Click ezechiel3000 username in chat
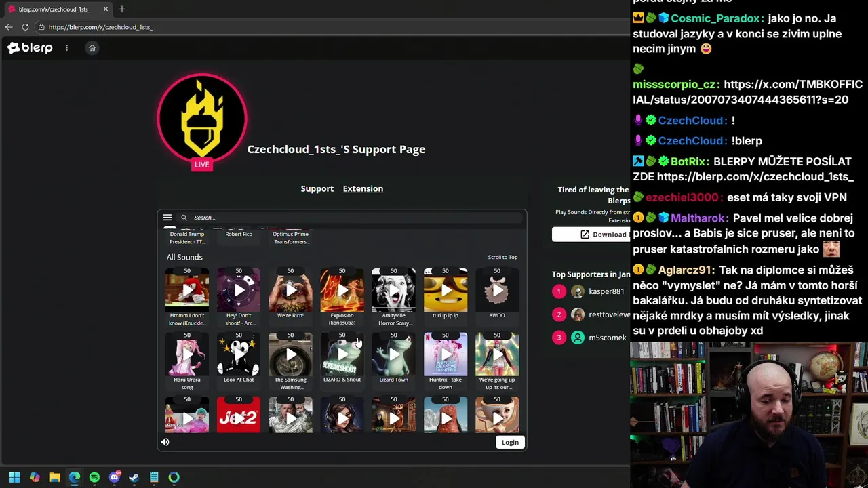The image size is (868, 488). pos(683,197)
